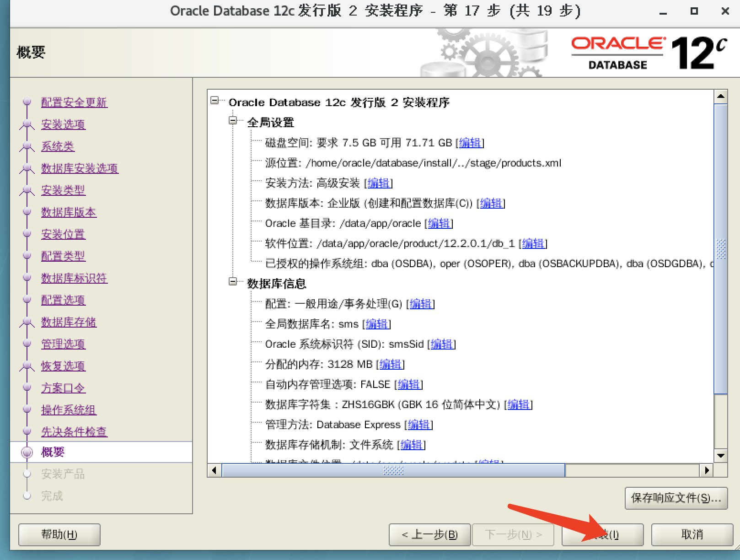
Task: Edit the 数据库字符集 ZHS16GBK setting
Action: click(x=518, y=404)
